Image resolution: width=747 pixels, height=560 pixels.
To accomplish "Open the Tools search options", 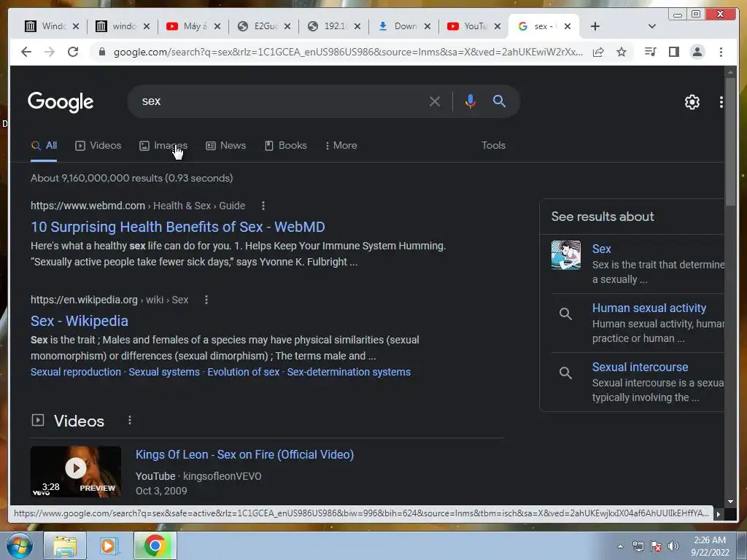I will pyautogui.click(x=493, y=146).
